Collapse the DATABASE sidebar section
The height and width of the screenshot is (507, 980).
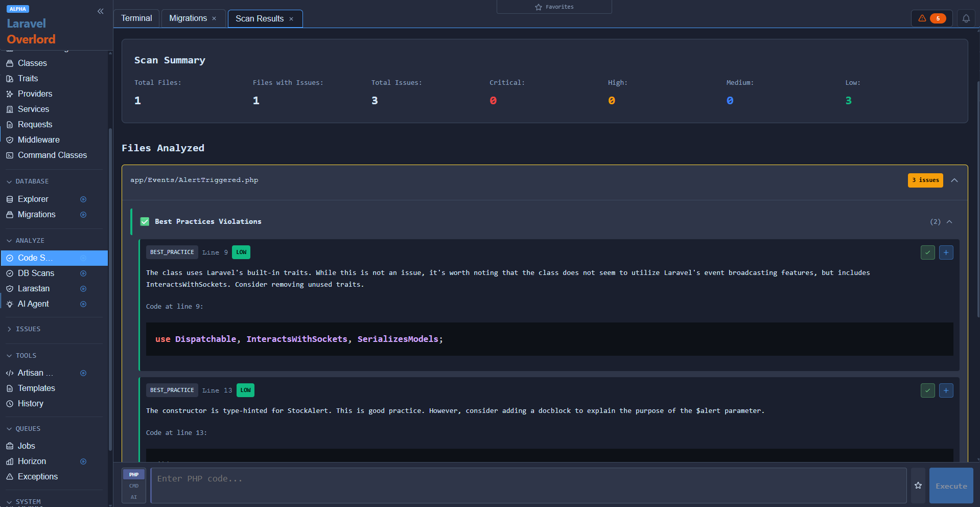9,181
